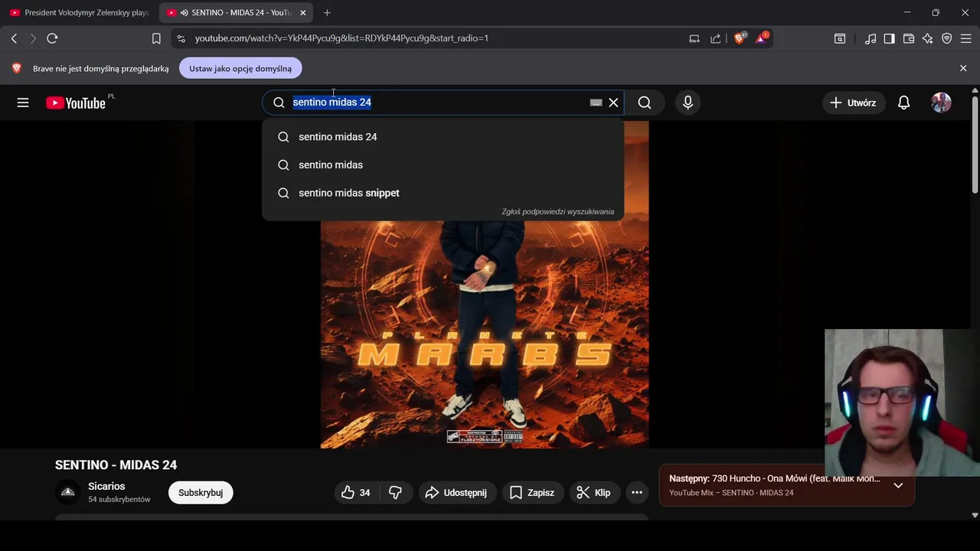The height and width of the screenshot is (551, 980).
Task: Click the SENTINO - MIDAS 24 video title
Action: tap(116, 465)
